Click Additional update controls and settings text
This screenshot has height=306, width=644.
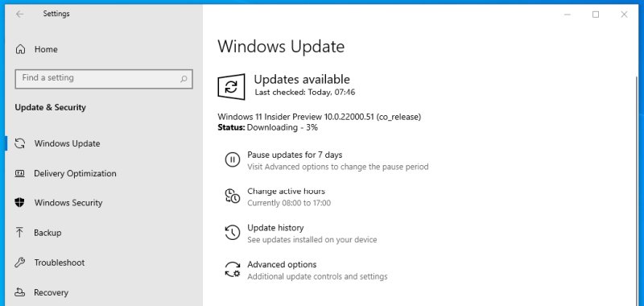[317, 276]
